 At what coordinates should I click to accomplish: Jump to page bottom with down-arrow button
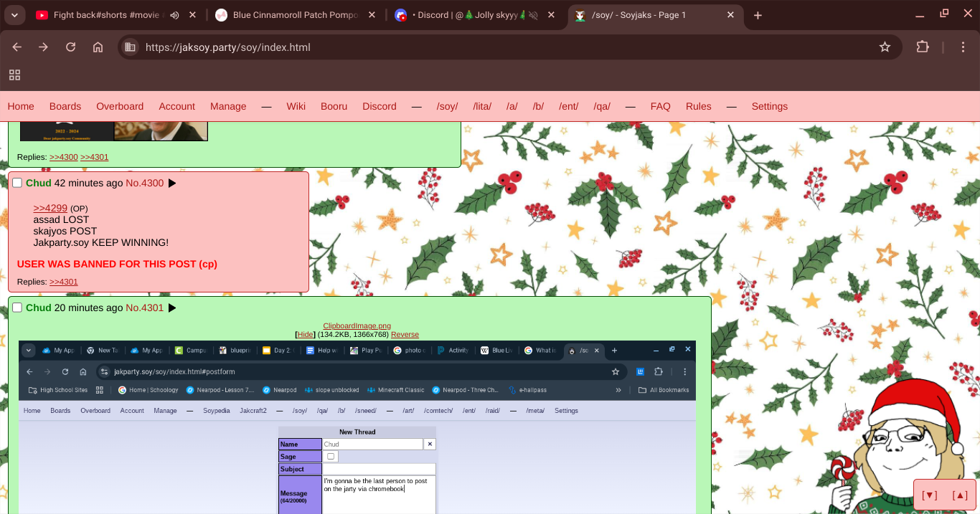coord(930,495)
